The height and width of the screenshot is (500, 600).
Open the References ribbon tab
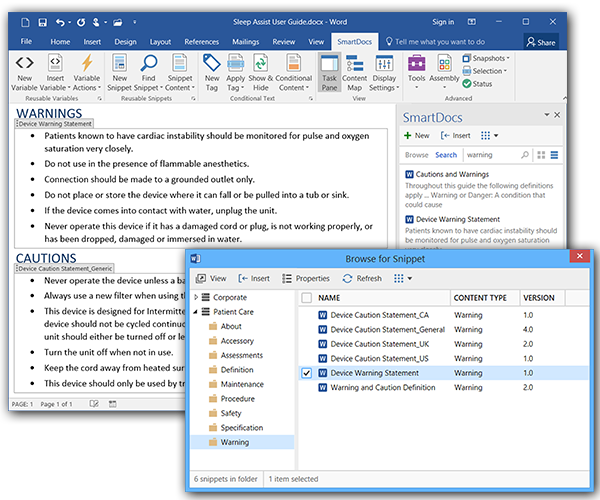point(202,42)
